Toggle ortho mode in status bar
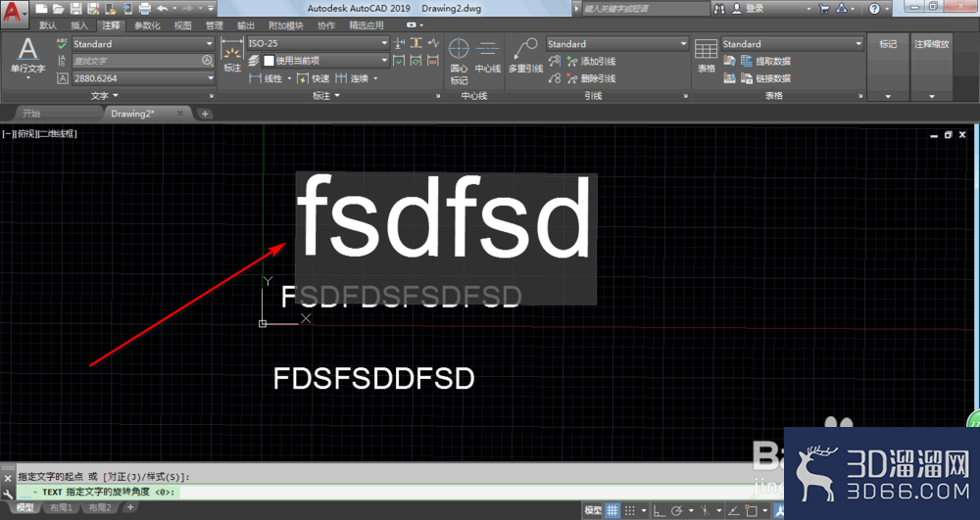 [x=659, y=510]
